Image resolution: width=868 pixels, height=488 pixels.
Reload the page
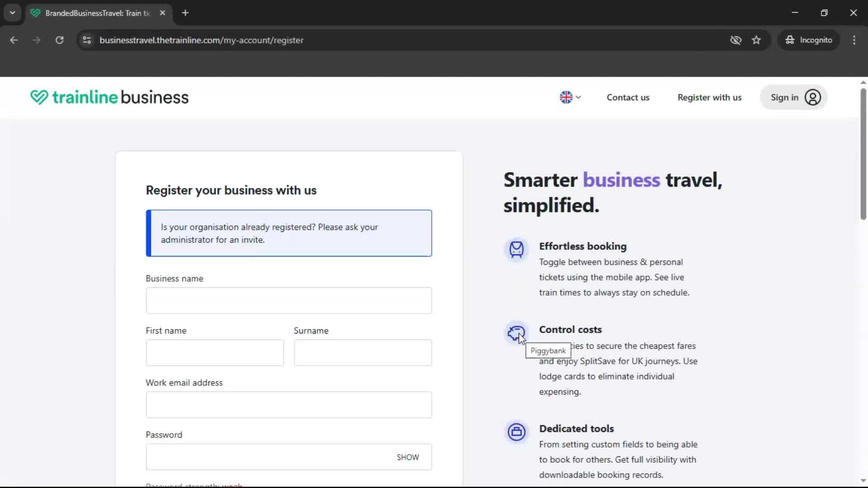(x=59, y=40)
